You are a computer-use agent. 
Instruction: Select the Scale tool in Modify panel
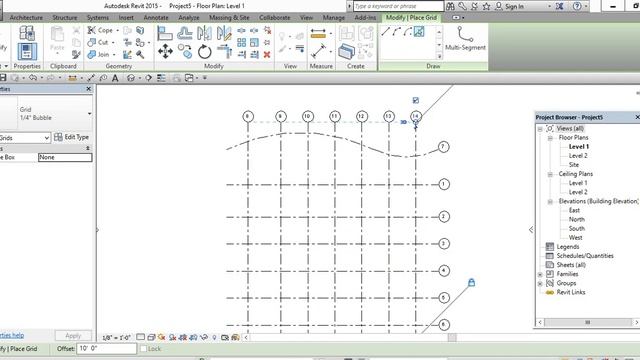tap(254, 42)
